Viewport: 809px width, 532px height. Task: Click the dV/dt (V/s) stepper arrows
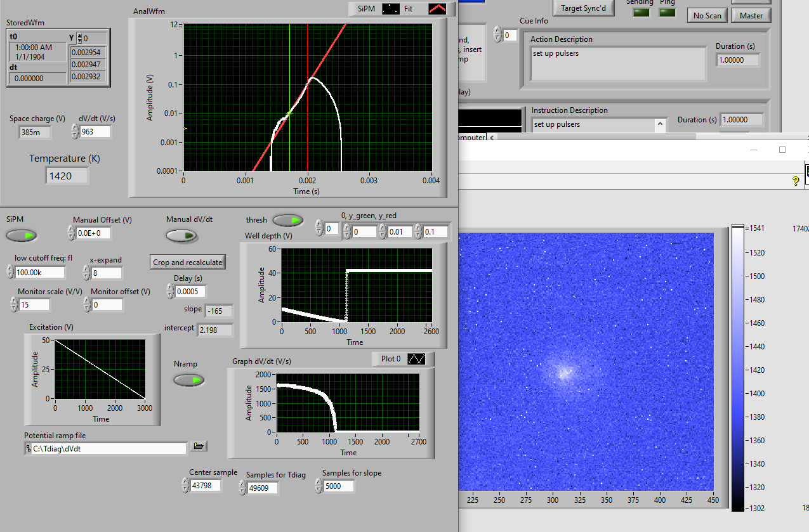point(76,131)
